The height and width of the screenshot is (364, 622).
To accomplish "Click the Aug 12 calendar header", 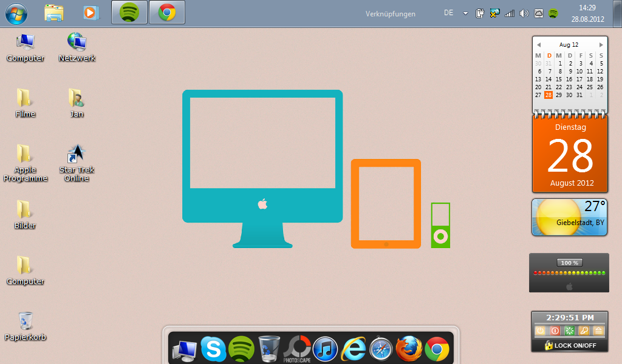I will pyautogui.click(x=569, y=45).
